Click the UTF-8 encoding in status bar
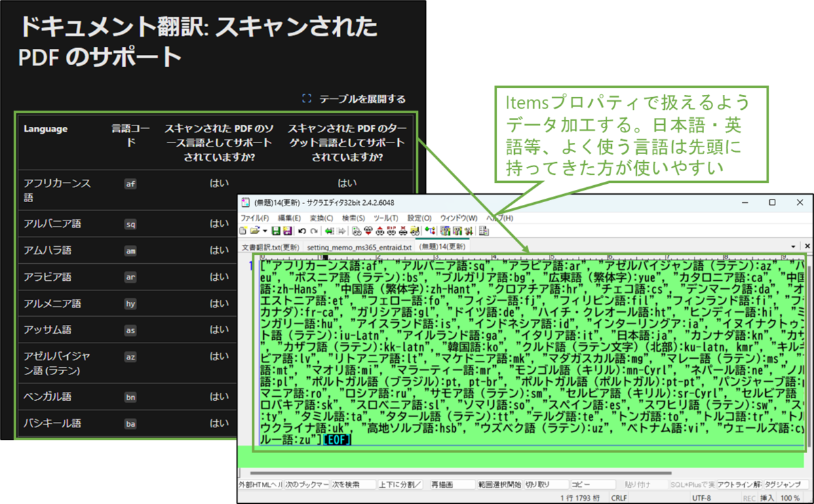The height and width of the screenshot is (504, 814). (702, 498)
